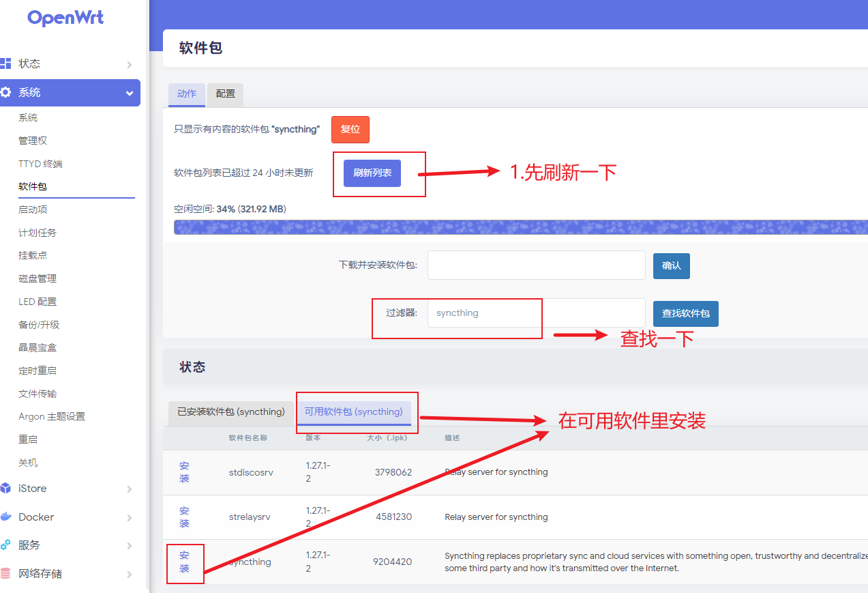Expand the iStore menu chevron

pyautogui.click(x=130, y=489)
